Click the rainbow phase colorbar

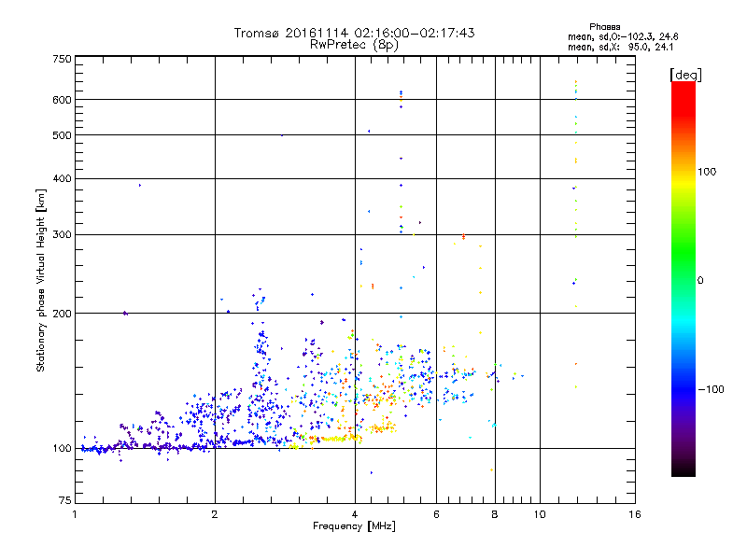pyautogui.click(x=684, y=278)
